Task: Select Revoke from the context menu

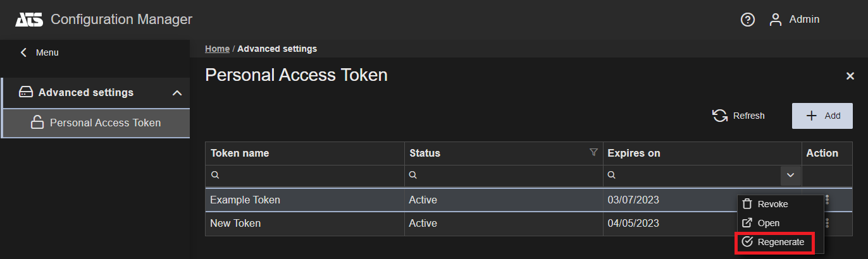Action: tap(772, 204)
